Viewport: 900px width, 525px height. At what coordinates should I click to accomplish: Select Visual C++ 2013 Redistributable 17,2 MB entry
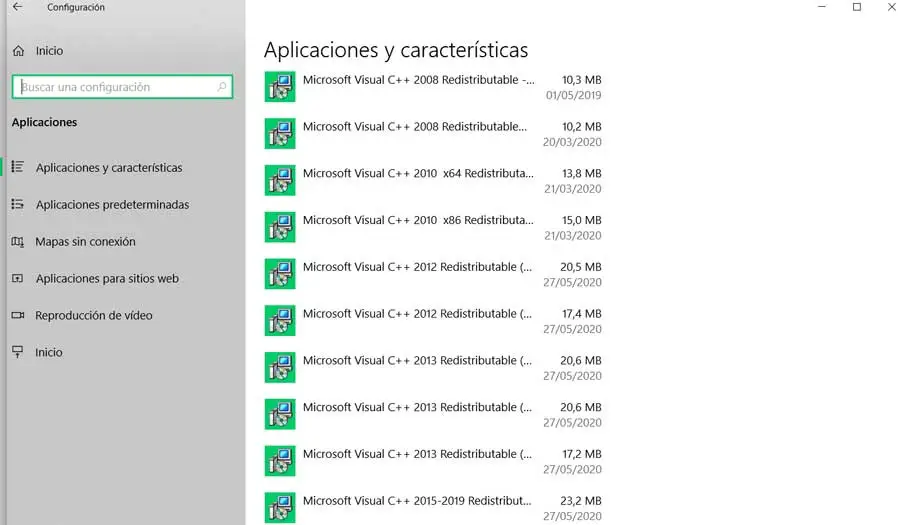point(433,461)
